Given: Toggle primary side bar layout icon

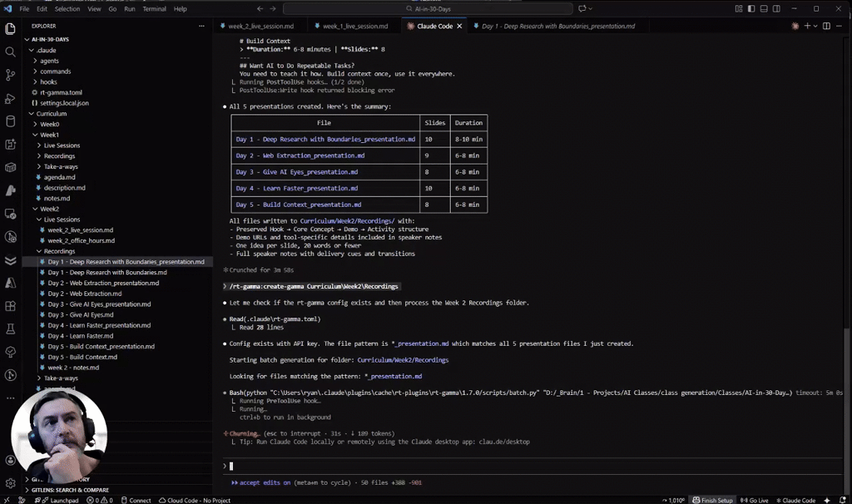Looking at the screenshot, I should coord(751,8).
